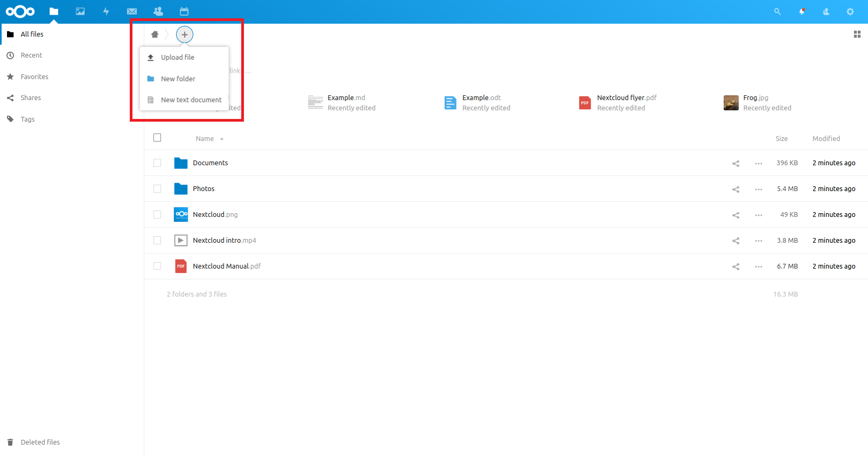868x457 pixels.
Task: Click the Documents folder icon
Action: pos(181,163)
